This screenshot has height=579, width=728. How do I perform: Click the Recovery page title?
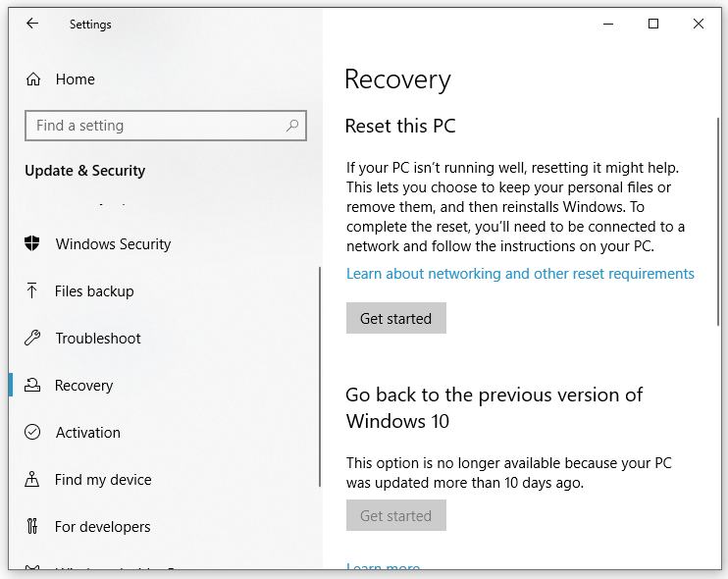[x=398, y=79]
